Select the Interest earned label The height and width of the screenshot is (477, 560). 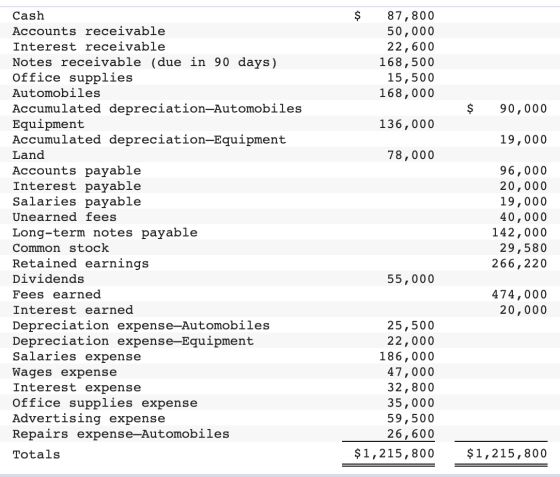click(x=72, y=310)
